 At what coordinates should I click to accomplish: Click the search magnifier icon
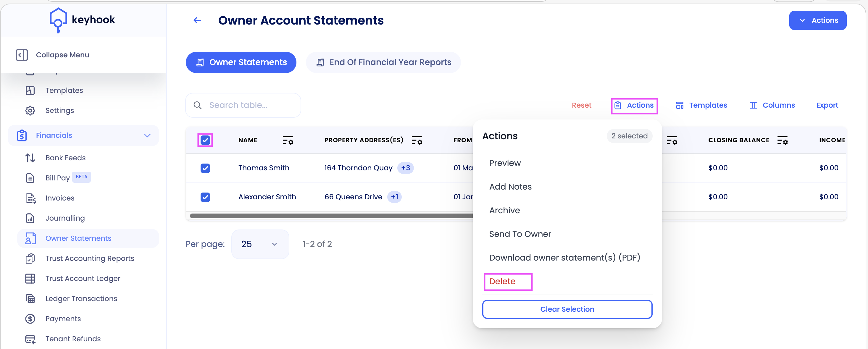tap(198, 106)
